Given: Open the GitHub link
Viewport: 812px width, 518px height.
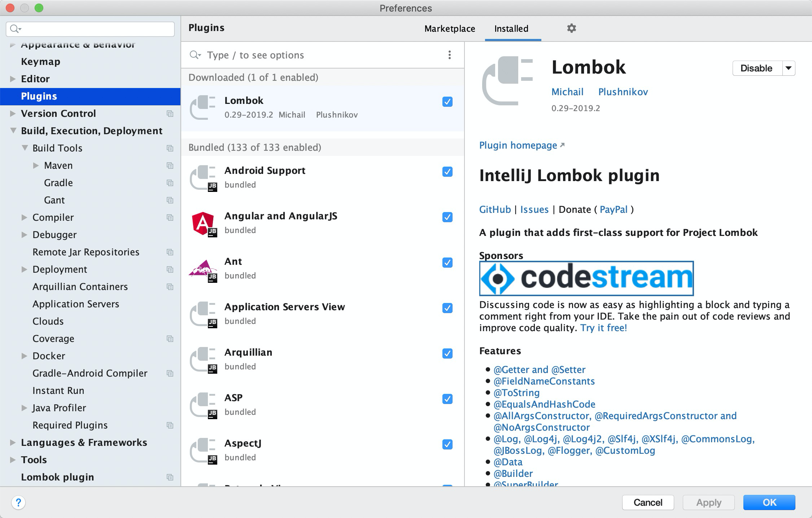Looking at the screenshot, I should point(495,210).
